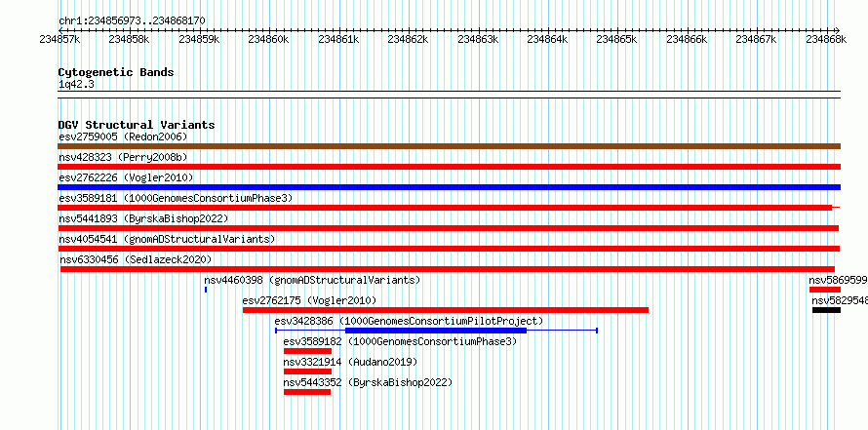Viewport: 868px width, 430px height.
Task: Select the 1q42.3 cytogenetic band label
Action: point(75,84)
